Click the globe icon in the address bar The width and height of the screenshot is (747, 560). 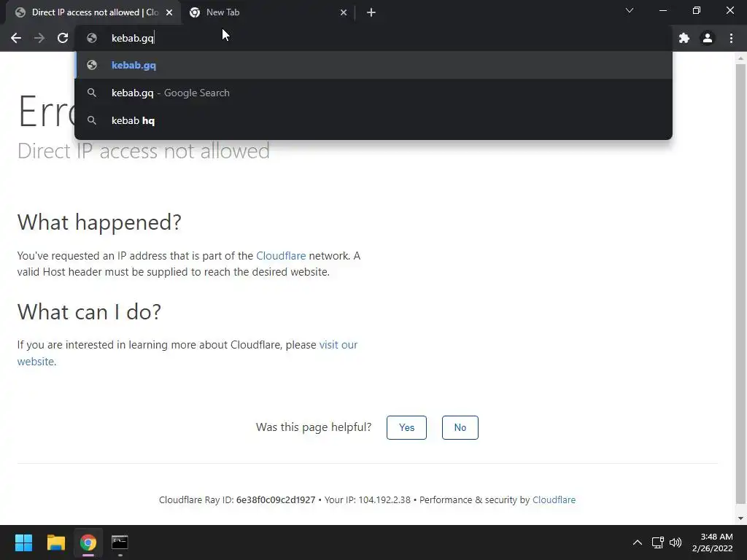(x=92, y=38)
